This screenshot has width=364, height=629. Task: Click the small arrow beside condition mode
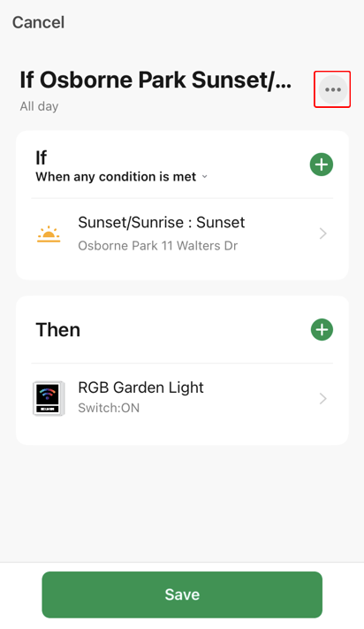coord(205,177)
